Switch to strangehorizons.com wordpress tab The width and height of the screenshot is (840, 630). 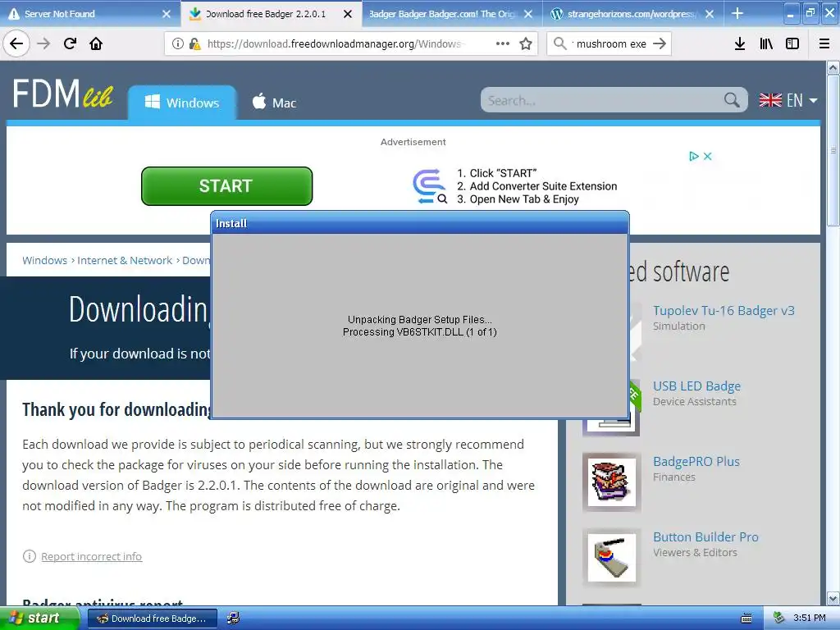[632, 14]
